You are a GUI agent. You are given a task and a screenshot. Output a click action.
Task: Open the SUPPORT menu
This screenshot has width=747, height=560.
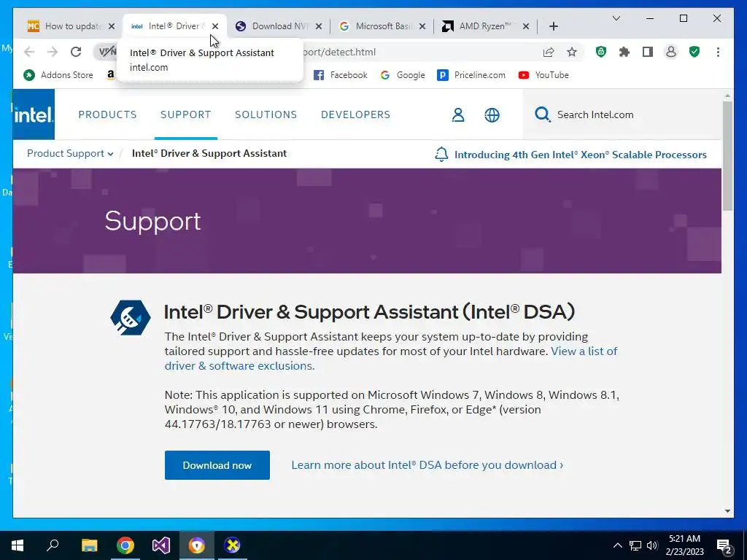click(186, 114)
